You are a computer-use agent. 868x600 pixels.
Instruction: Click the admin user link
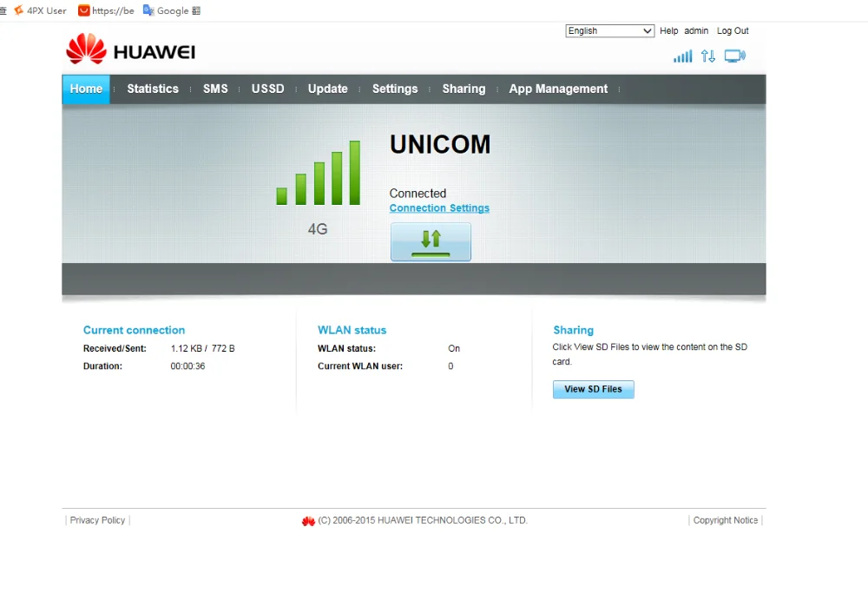(696, 31)
